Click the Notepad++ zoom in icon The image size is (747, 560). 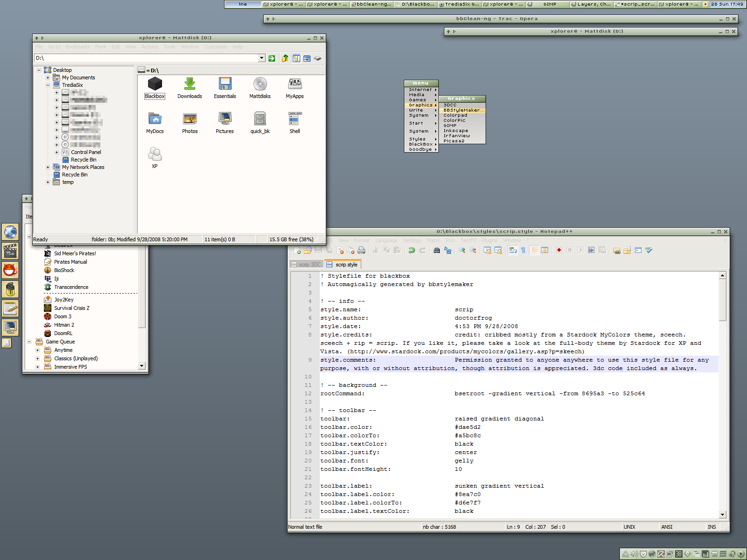462,250
